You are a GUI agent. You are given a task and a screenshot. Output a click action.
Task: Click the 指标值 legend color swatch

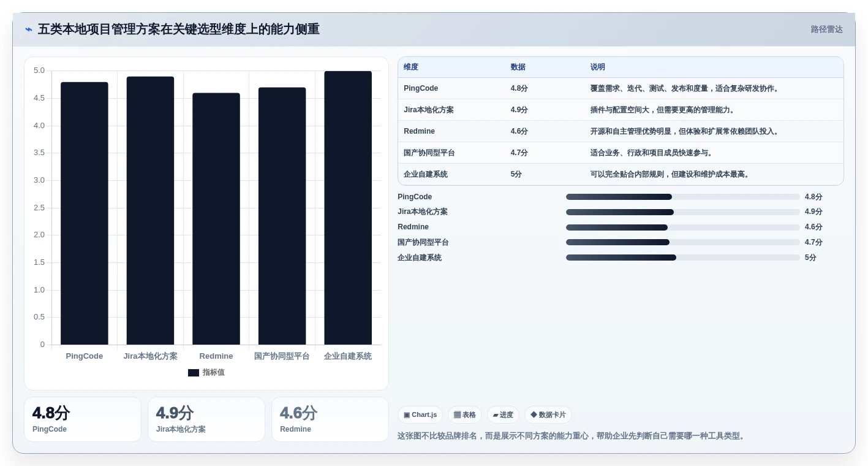point(194,373)
